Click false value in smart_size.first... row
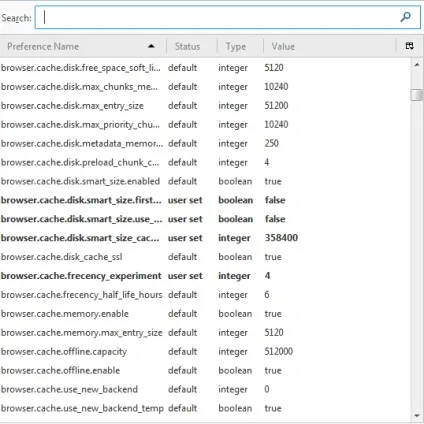 click(x=275, y=200)
